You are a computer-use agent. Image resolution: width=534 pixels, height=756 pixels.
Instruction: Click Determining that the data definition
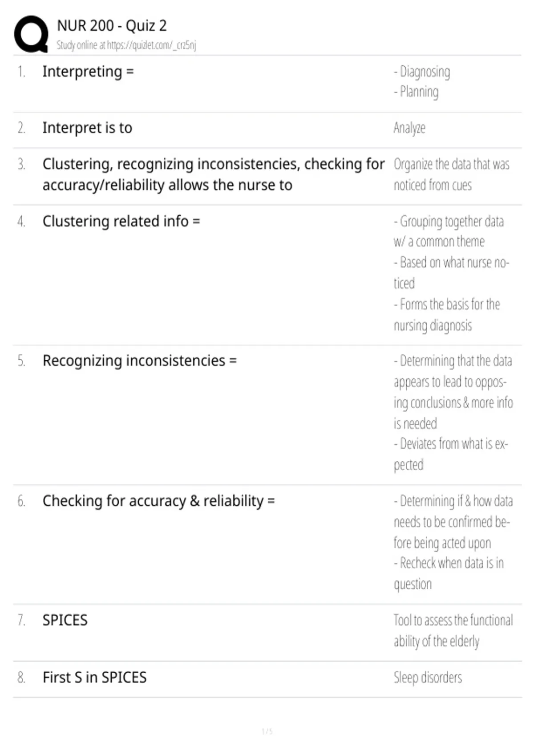453,392
